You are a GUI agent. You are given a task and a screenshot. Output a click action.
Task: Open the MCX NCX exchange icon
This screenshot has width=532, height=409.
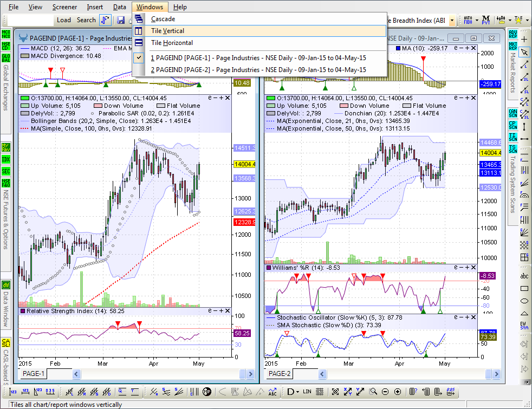[x=6, y=34]
